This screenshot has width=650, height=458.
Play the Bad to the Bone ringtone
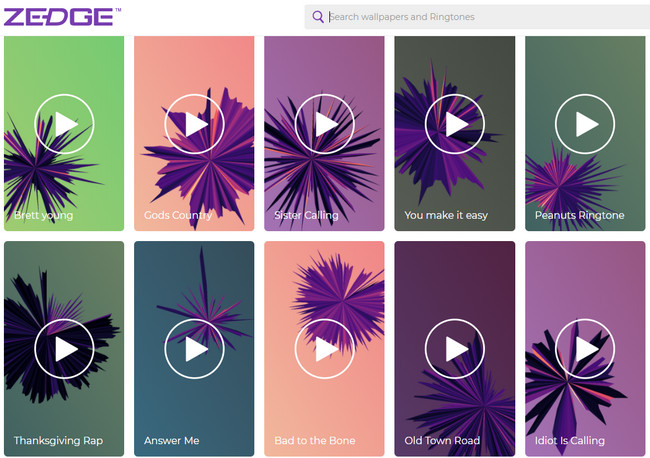pyautogui.click(x=324, y=348)
